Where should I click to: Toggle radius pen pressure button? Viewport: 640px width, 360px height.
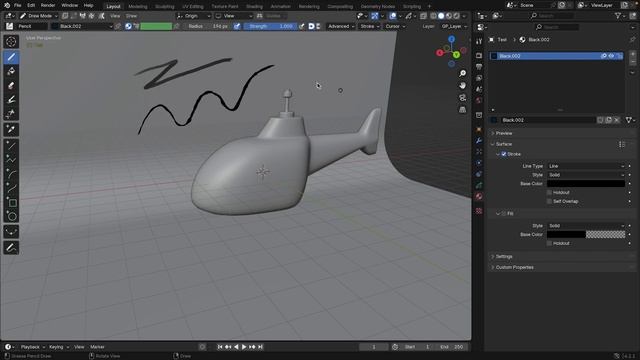[237, 26]
